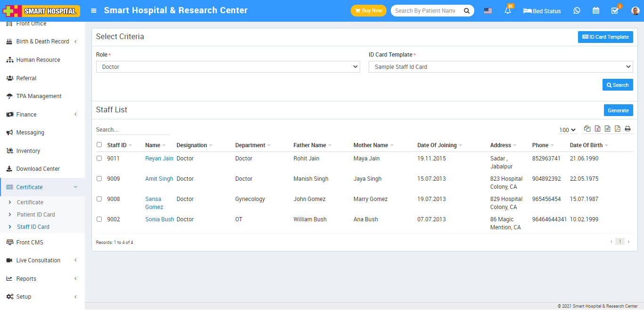Image resolution: width=644 pixels, height=310 pixels.
Task: Open Reyan Jain's profile link
Action: 159,159
